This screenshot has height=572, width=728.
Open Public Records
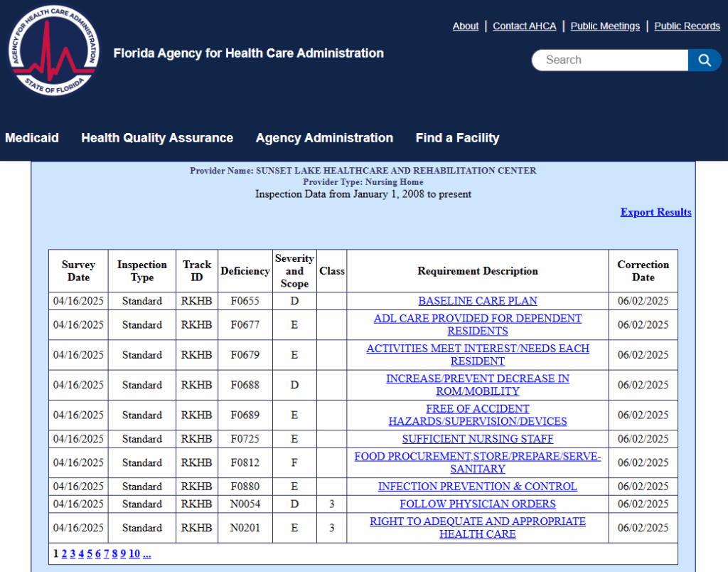point(687,26)
